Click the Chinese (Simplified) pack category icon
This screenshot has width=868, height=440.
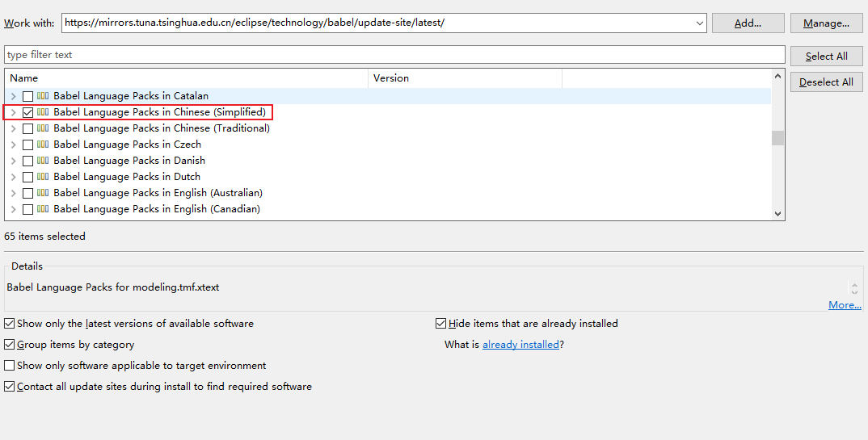click(x=43, y=112)
